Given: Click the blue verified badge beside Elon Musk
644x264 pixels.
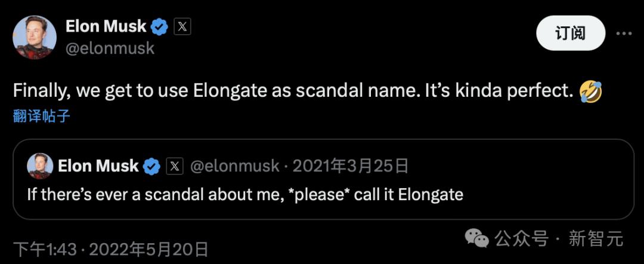Looking at the screenshot, I should click(x=159, y=27).
